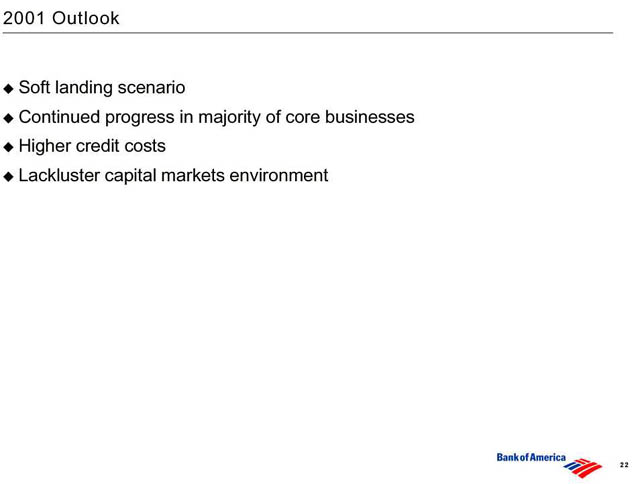The width and height of the screenshot is (640, 484).
Task: Click the diamond bullet beside Continued progress
Action: click(8, 118)
